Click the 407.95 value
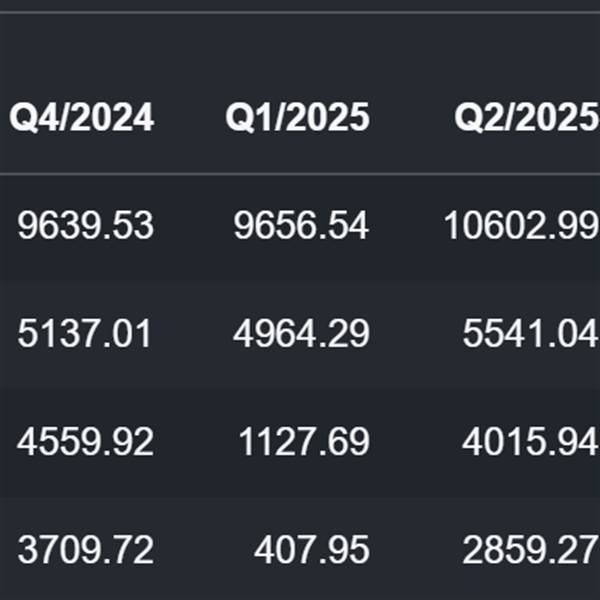The image size is (600, 600). coord(312,549)
